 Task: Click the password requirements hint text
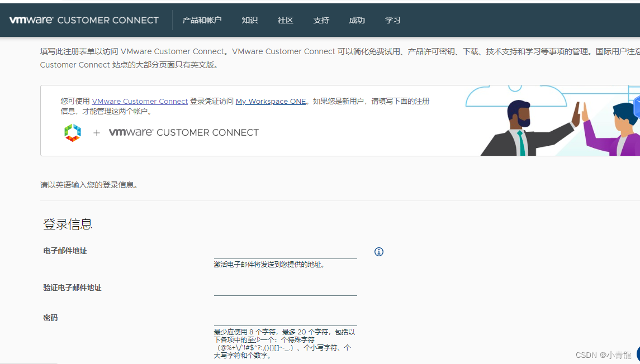point(285,343)
